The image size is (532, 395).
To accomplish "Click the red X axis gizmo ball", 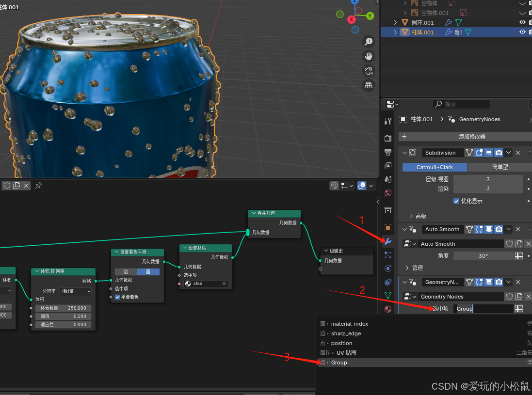I will 352,19.
